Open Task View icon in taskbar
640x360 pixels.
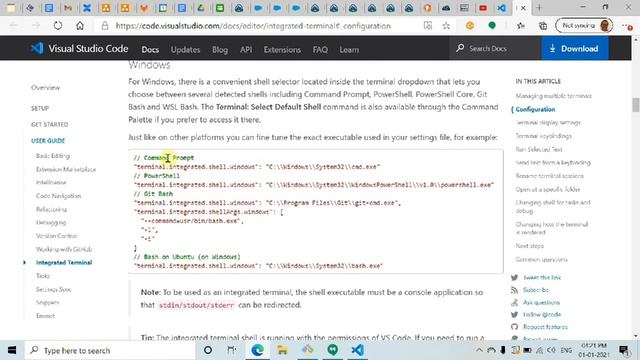pyautogui.click(x=231, y=350)
